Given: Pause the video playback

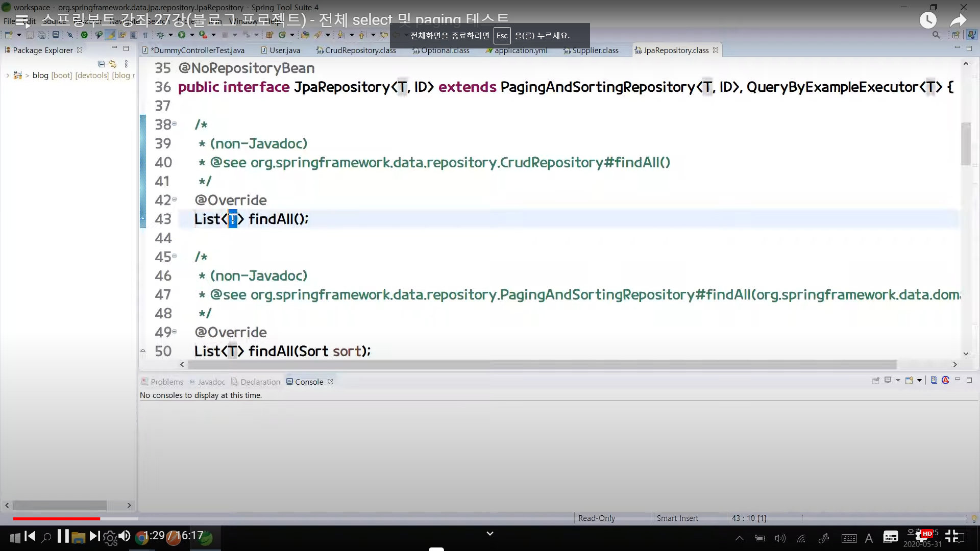Looking at the screenshot, I should click(x=63, y=536).
